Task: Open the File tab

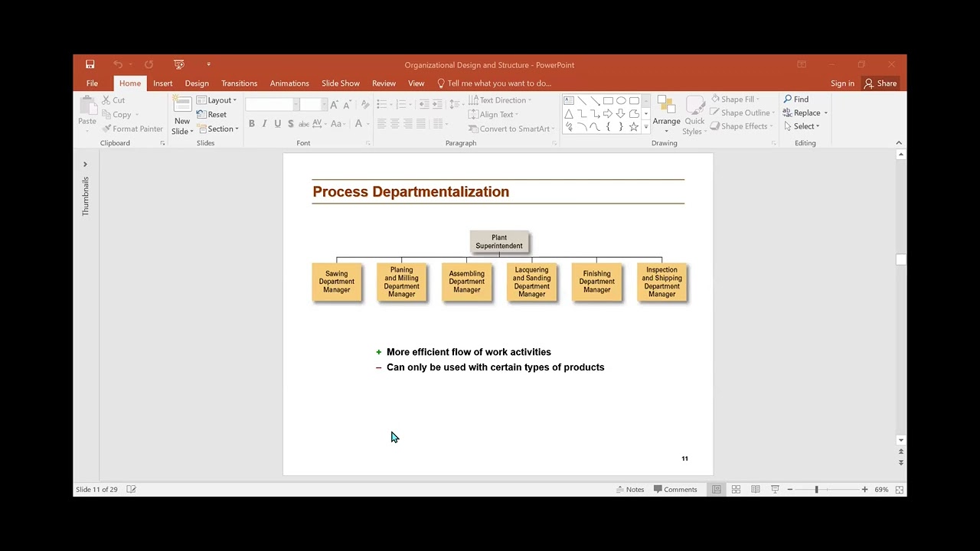Action: 92,83
